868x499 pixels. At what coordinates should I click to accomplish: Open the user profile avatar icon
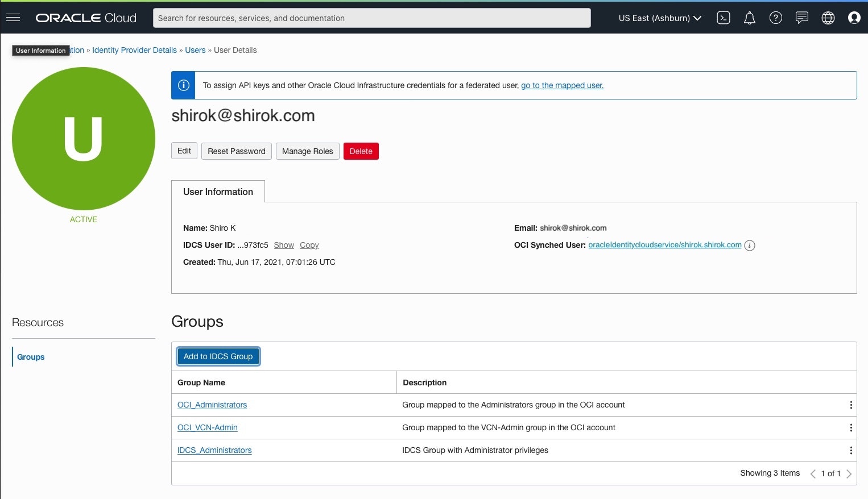854,18
